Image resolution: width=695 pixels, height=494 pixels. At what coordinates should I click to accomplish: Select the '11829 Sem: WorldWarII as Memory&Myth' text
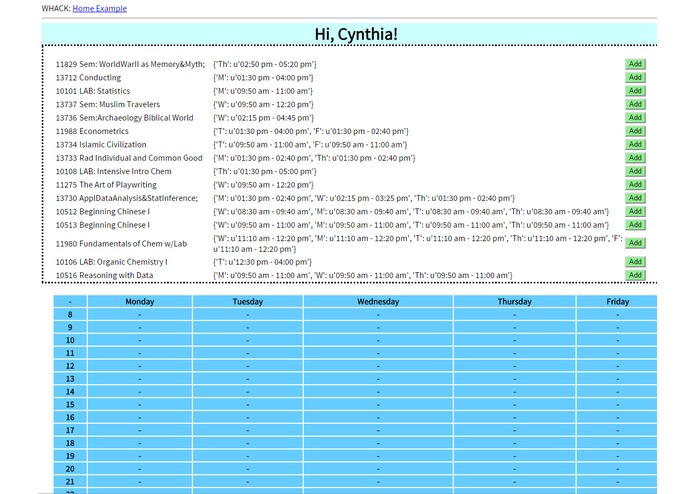click(130, 64)
